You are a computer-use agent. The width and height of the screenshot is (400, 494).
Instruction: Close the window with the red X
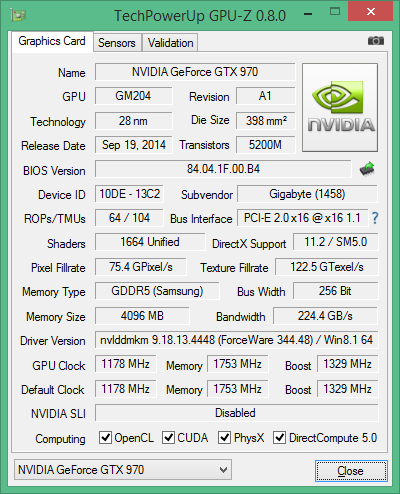[370, 12]
